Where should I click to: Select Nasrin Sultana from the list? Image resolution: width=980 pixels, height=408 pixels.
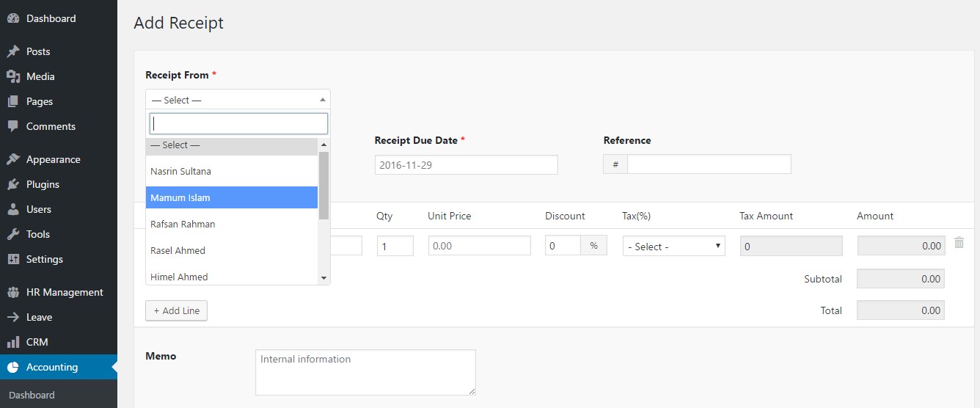click(232, 171)
